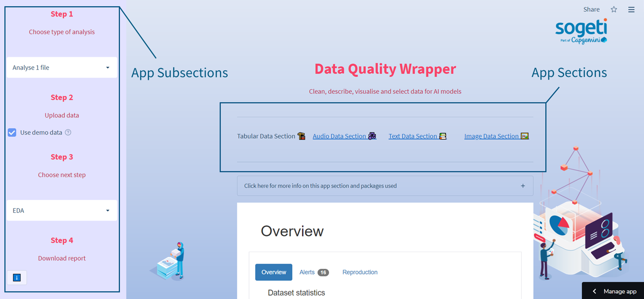Click the Text Data Section books icon

coord(443,136)
